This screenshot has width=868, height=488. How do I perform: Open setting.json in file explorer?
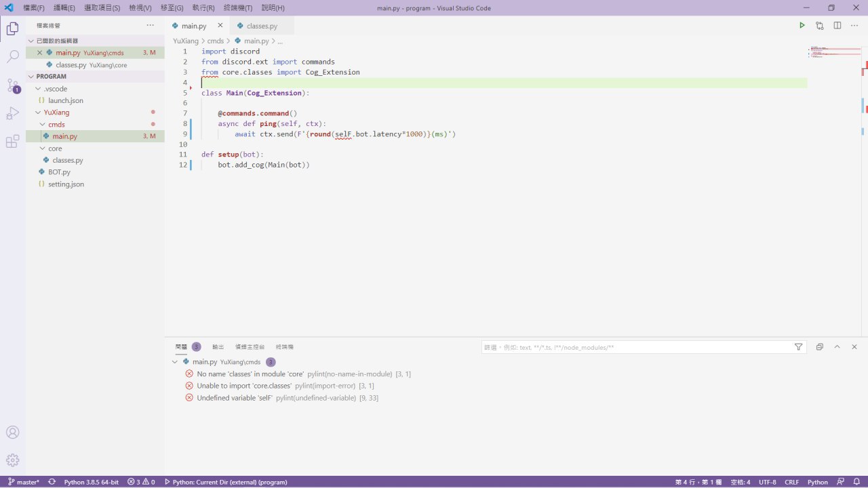[x=66, y=184]
